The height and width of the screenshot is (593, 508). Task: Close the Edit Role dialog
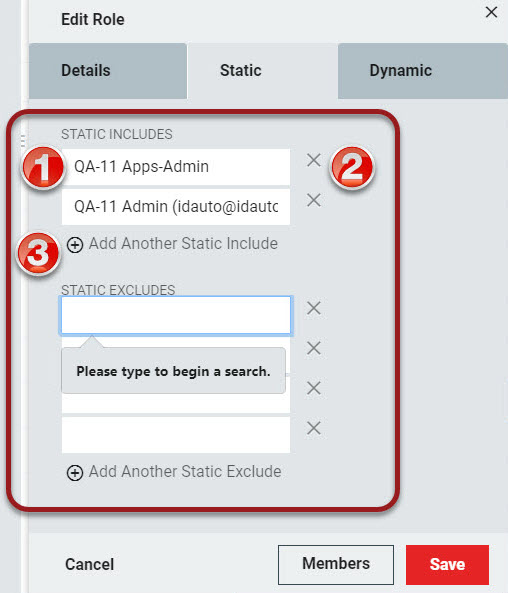pyautogui.click(x=491, y=12)
